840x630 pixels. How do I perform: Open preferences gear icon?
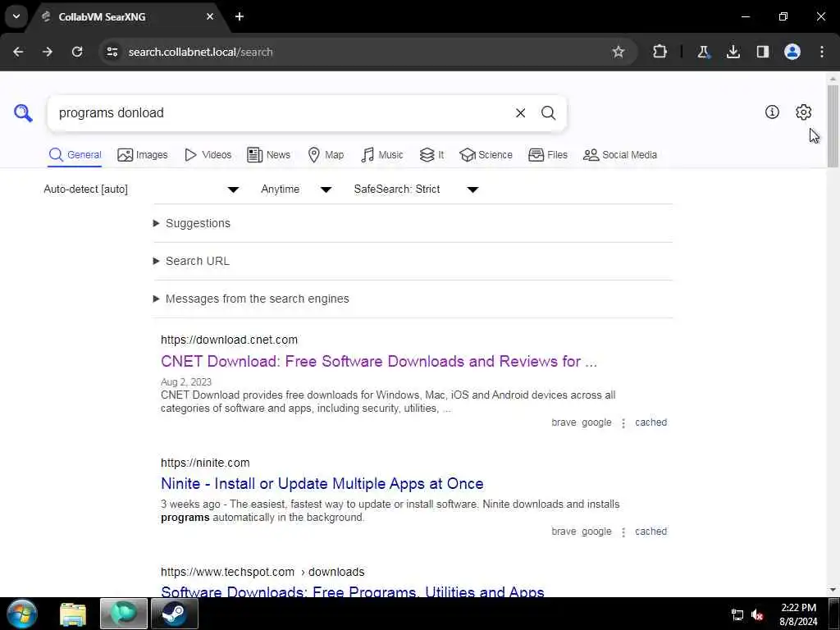pyautogui.click(x=803, y=112)
